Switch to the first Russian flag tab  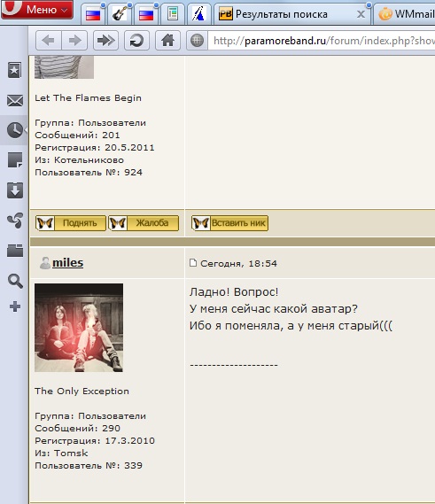(93, 14)
